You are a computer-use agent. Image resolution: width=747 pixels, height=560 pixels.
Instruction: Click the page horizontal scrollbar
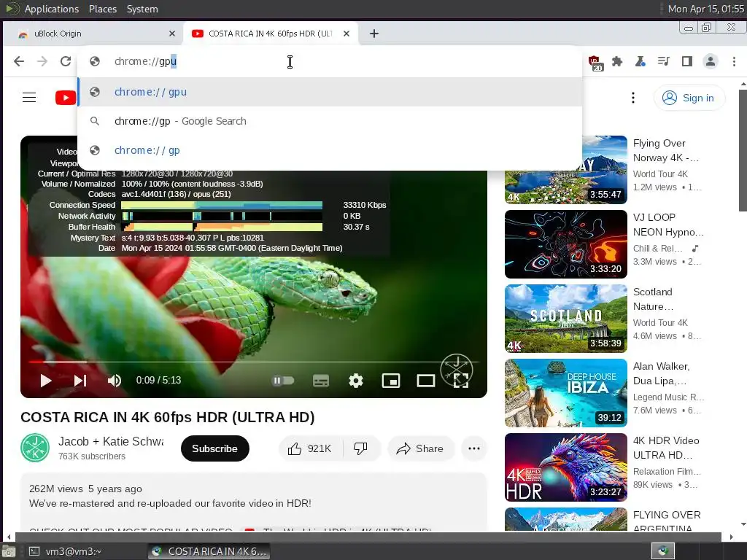pos(369,537)
